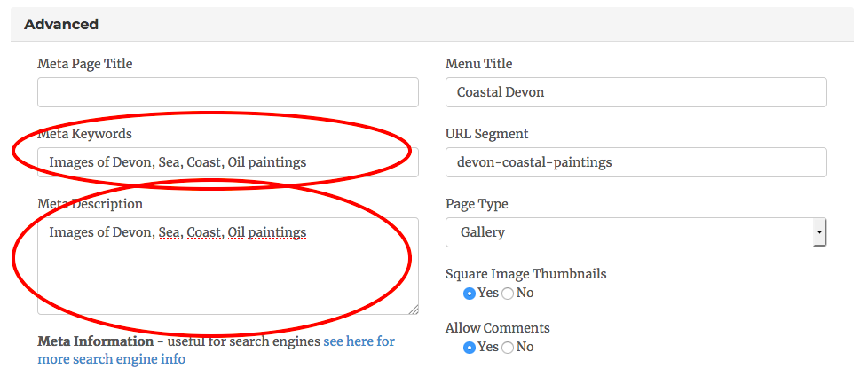
Task: Choose Yes for Allow Comments
Action: (x=470, y=347)
